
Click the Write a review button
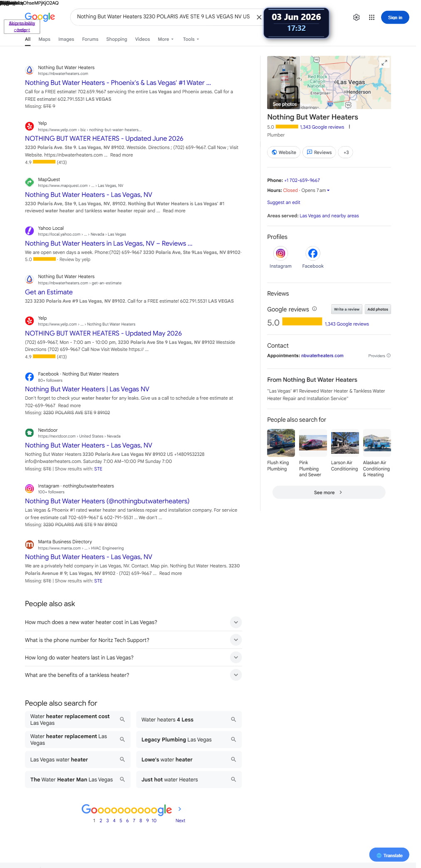coord(347,309)
